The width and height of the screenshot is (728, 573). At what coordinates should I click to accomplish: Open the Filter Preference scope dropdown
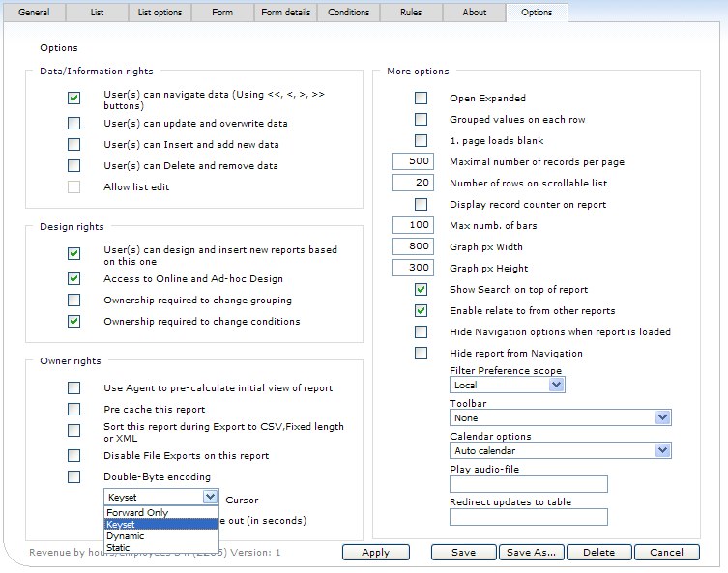(x=508, y=385)
